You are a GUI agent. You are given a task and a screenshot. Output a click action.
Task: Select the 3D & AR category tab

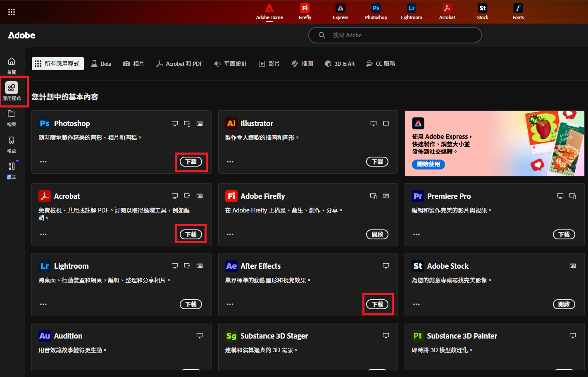(340, 64)
